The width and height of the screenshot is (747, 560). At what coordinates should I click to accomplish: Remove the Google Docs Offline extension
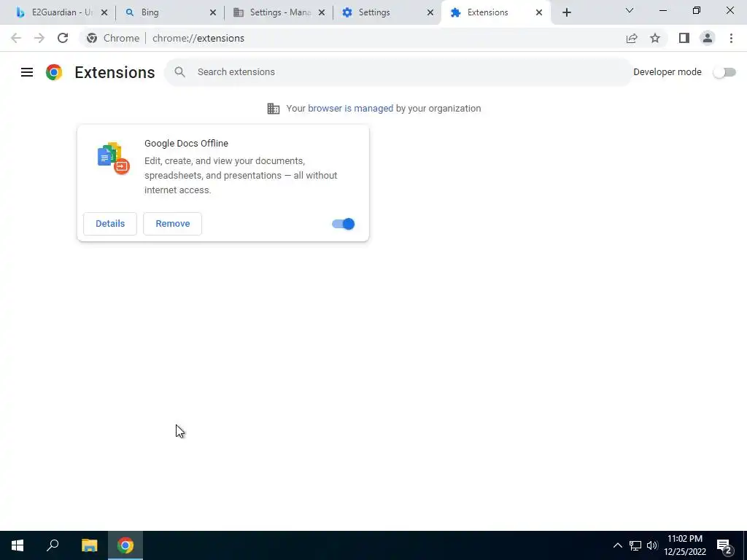(x=172, y=224)
